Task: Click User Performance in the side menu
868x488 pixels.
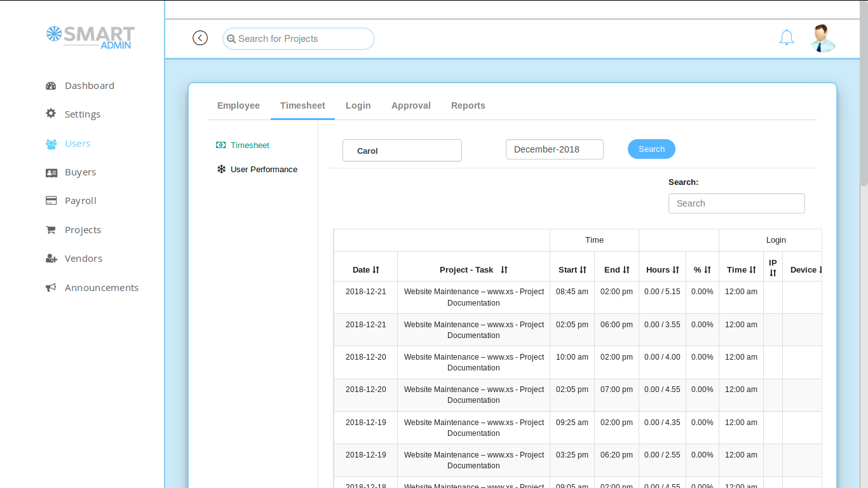Action: [264, 169]
